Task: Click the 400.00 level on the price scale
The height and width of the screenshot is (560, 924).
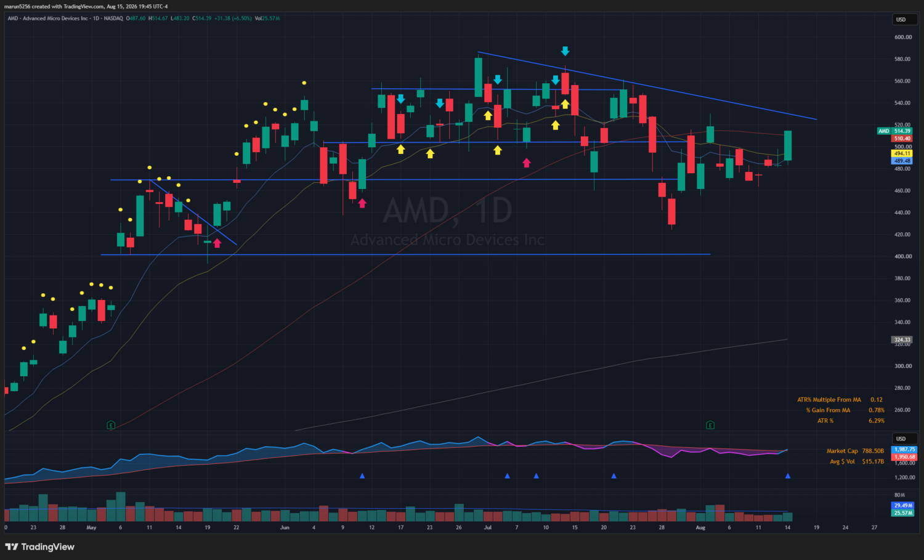Action: tap(903, 256)
